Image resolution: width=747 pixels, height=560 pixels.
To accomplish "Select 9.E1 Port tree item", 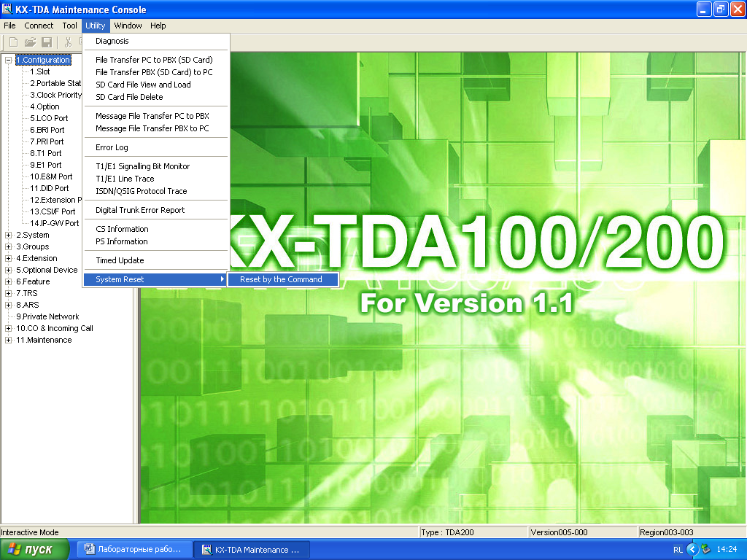I will pos(46,166).
